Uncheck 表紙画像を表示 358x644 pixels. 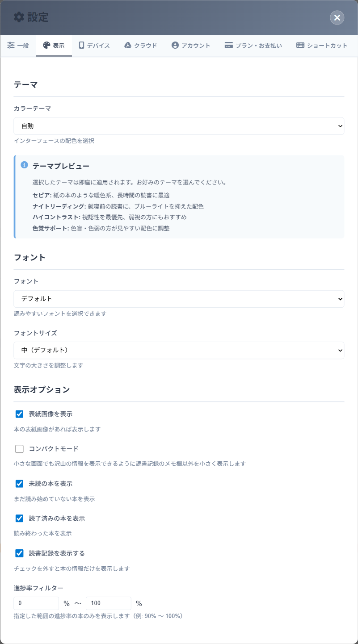(x=19, y=414)
